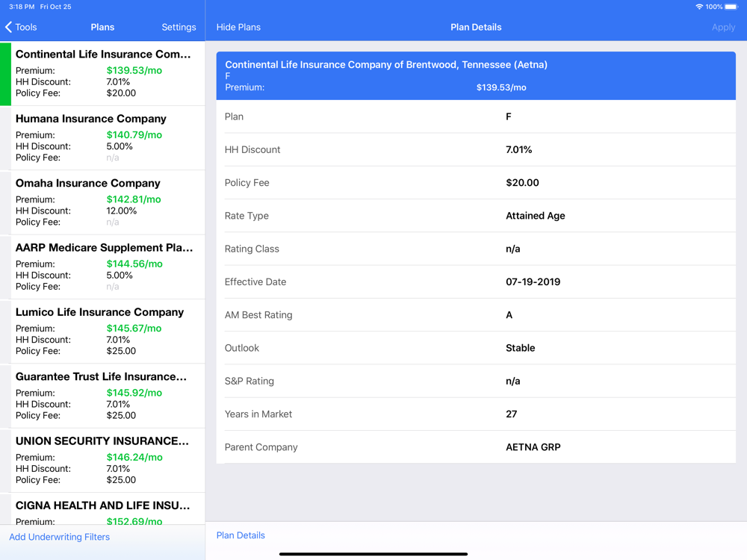Tap the plan details header banner
This screenshot has height=560, width=747.
(476, 75)
